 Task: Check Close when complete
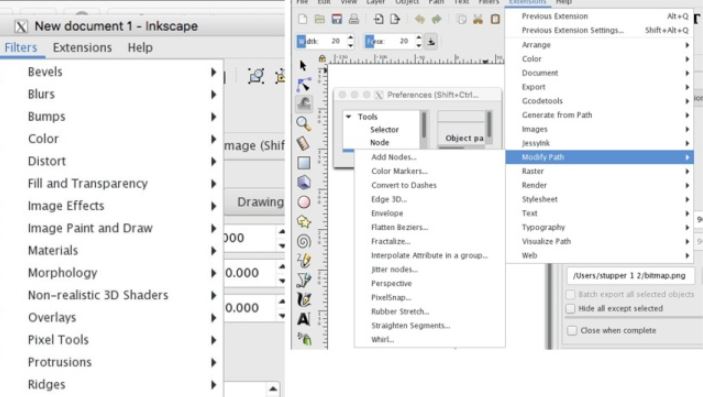pyautogui.click(x=572, y=331)
